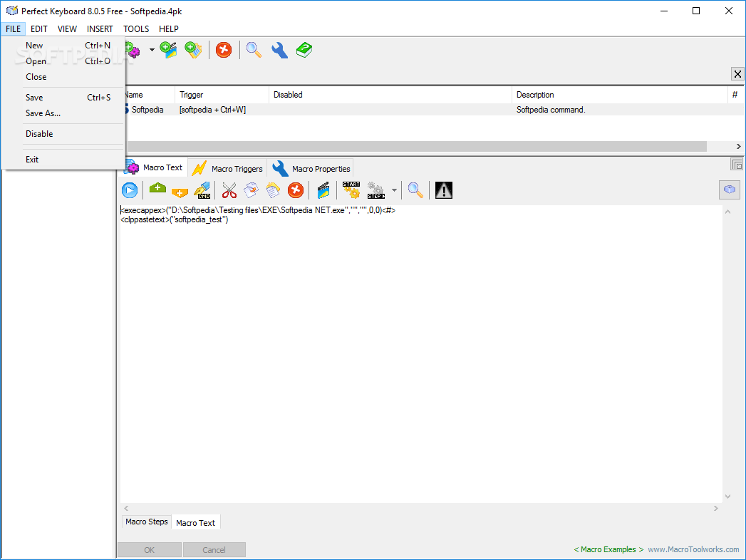The height and width of the screenshot is (560, 746).
Task: Click the magnifier search icon in top toolbar
Action: click(x=254, y=49)
